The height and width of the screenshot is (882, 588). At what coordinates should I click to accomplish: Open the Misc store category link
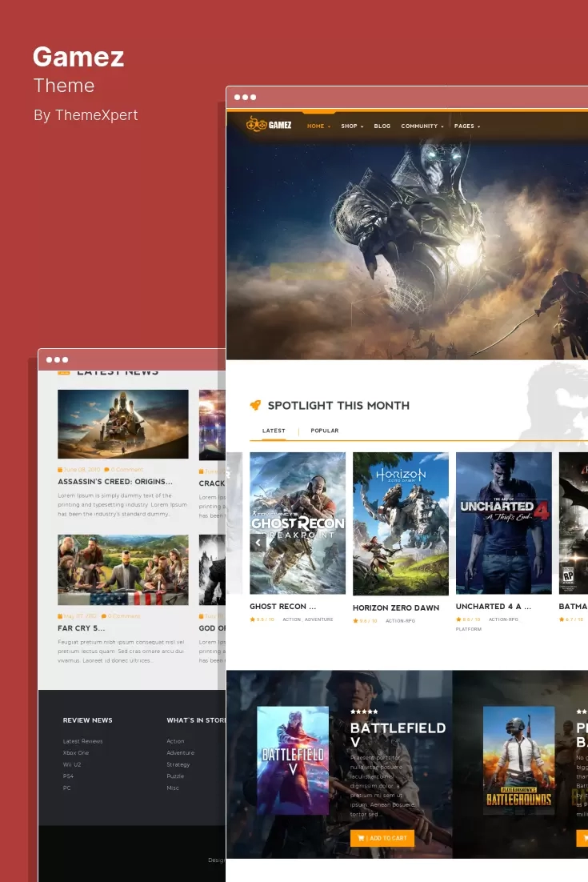(173, 788)
